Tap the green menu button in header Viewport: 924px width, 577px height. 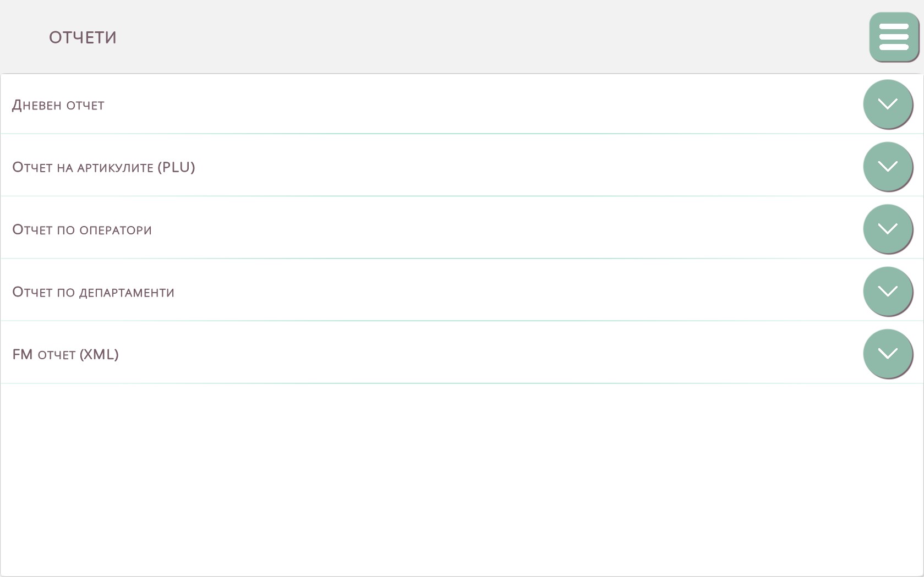tap(894, 37)
